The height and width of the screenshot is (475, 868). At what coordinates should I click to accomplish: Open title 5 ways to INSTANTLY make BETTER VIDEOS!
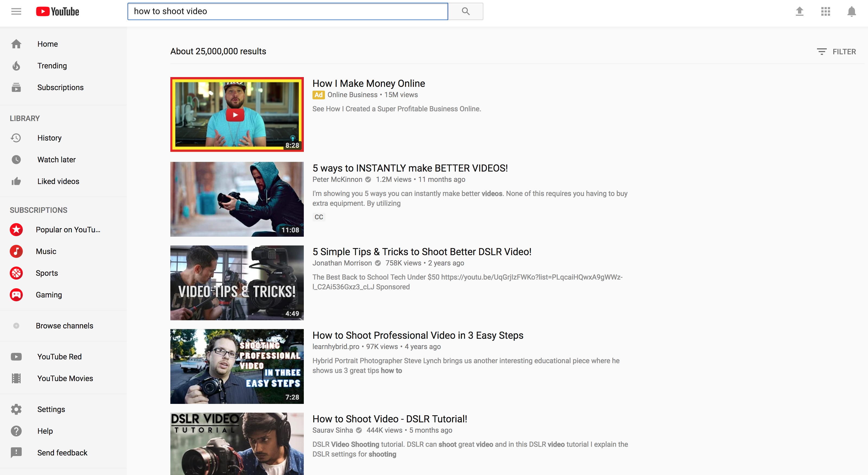pyautogui.click(x=410, y=168)
